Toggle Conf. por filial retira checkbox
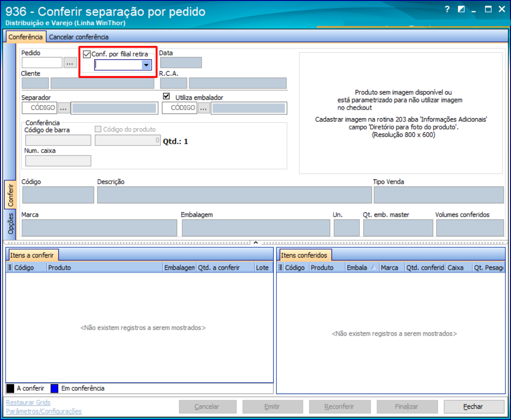The width and height of the screenshot is (511, 420). click(x=87, y=54)
